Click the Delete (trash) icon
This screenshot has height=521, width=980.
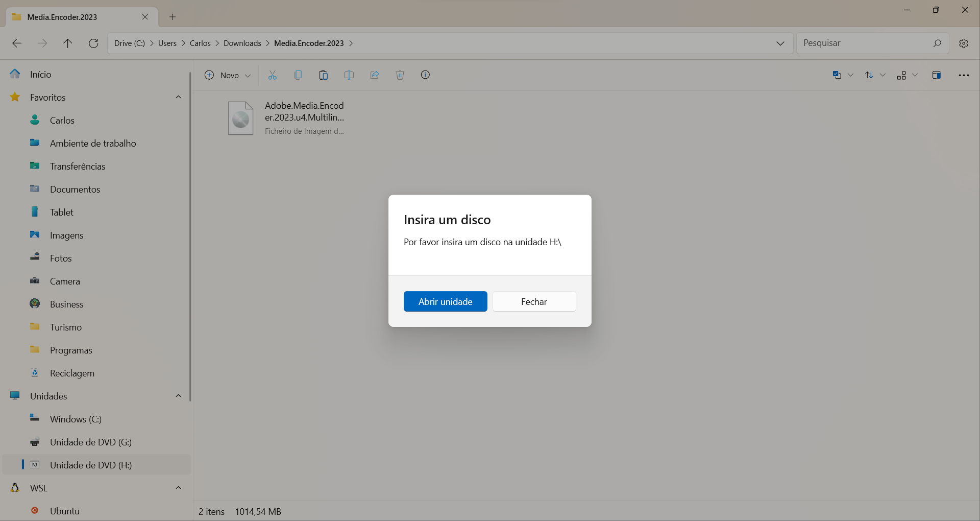(400, 75)
